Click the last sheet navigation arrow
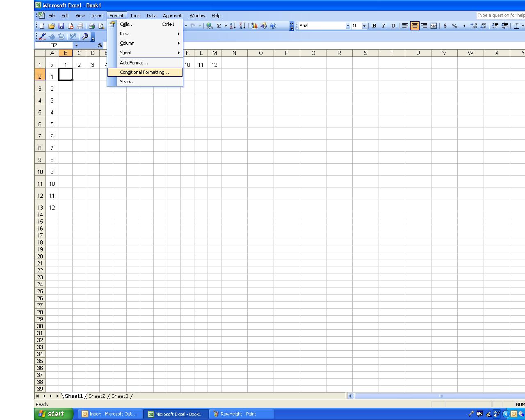This screenshot has height=420, width=525. click(x=57, y=396)
